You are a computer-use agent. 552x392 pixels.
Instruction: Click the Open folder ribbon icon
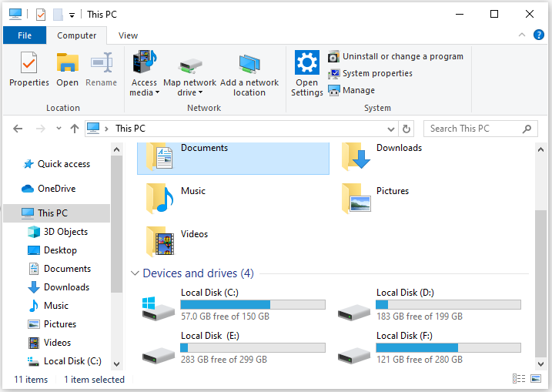tap(67, 62)
